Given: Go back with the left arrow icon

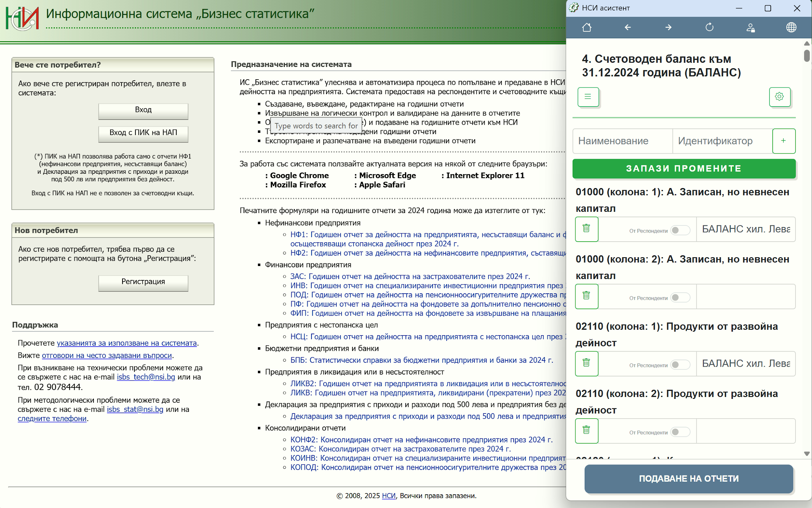Looking at the screenshot, I should pos(628,27).
